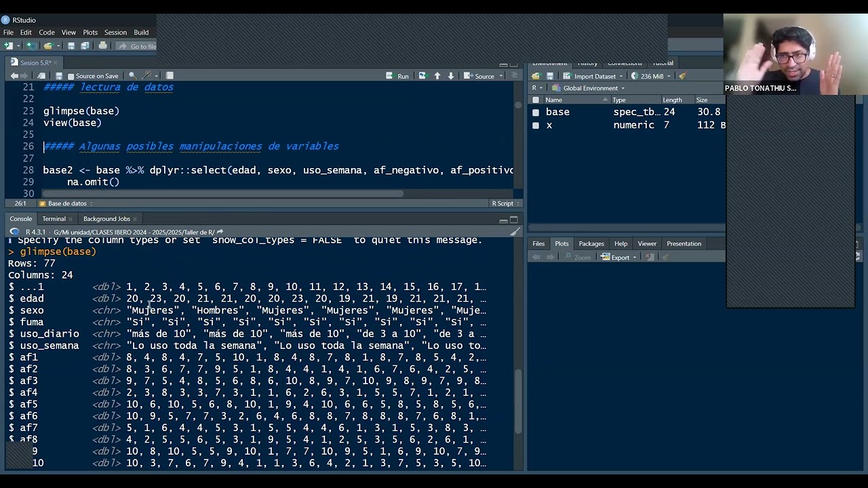
Task: Create a new file with the toolbar icon
Action: click(x=8, y=46)
